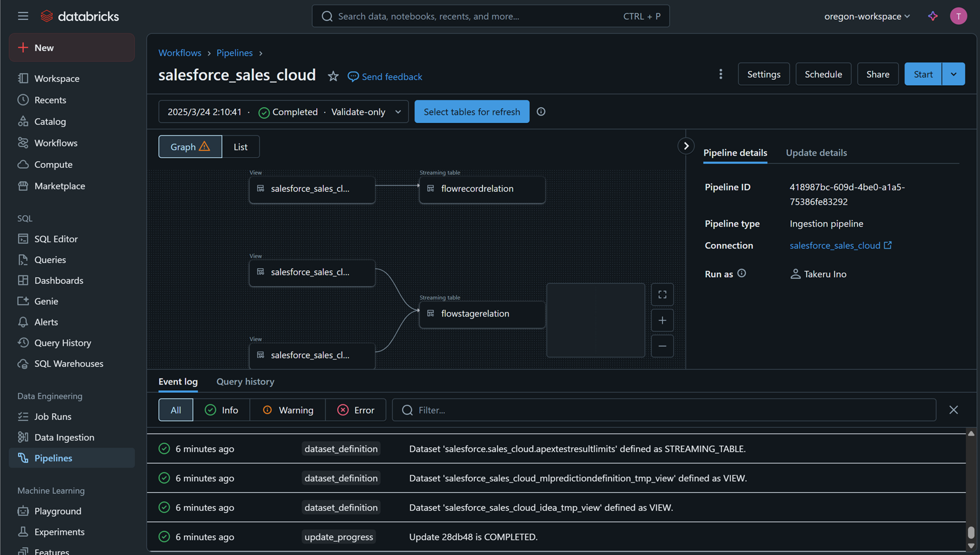
Task: Open the user avatar menu
Action: point(959,16)
